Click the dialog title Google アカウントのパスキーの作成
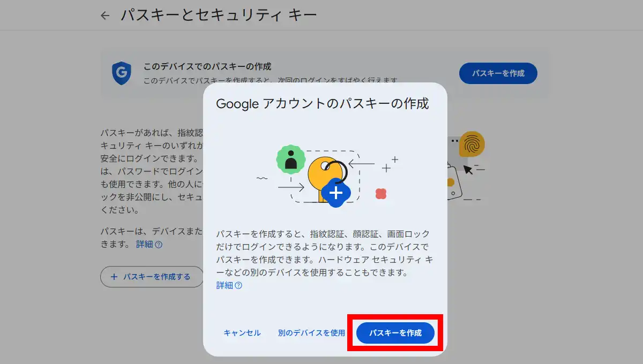643x364 pixels. [323, 104]
